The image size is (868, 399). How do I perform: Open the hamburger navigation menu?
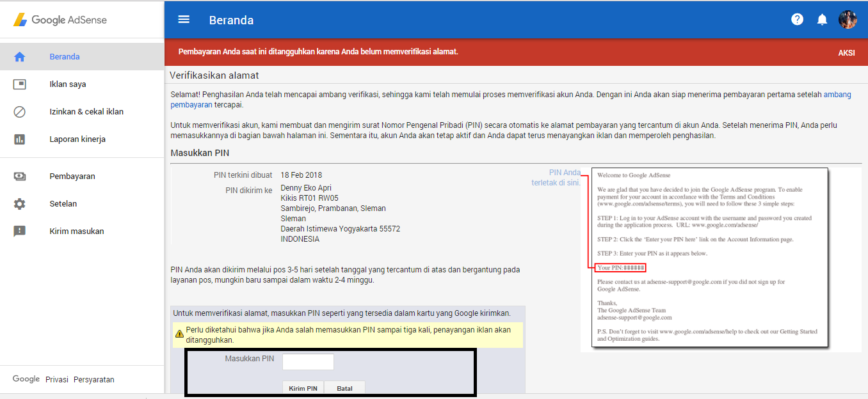184,19
